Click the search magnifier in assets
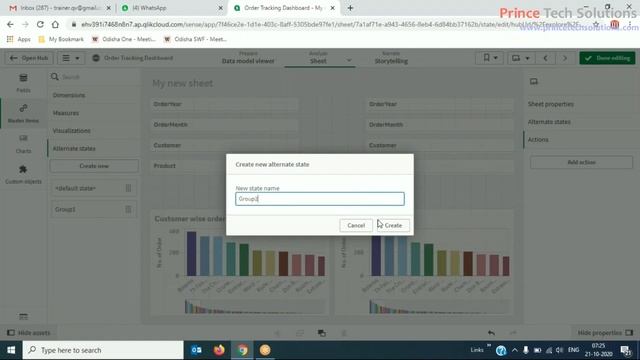This screenshot has width=640, height=360. [55, 77]
